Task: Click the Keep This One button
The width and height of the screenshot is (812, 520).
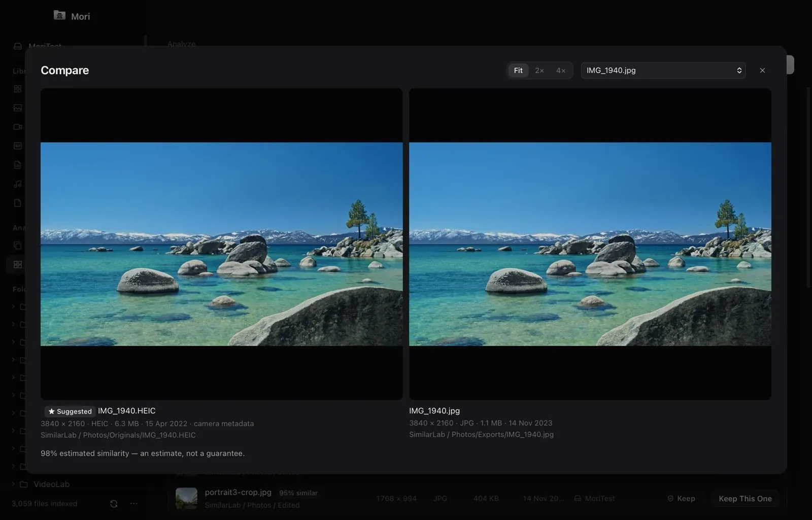Action: [745, 499]
